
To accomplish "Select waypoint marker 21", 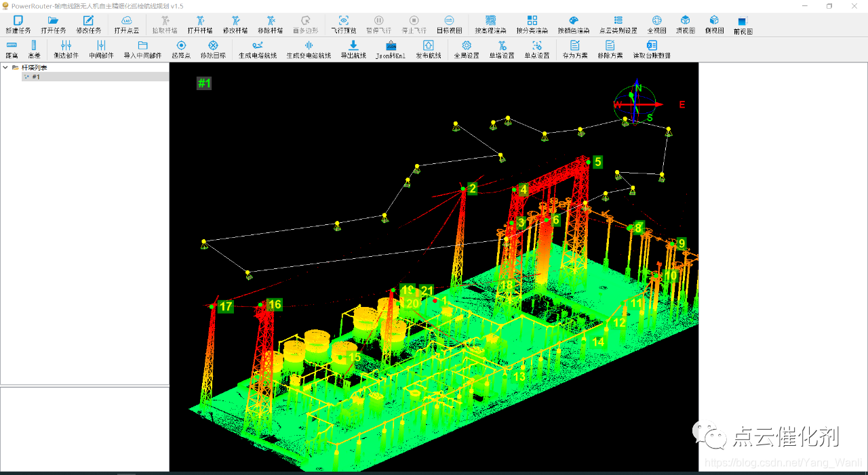I will [427, 291].
